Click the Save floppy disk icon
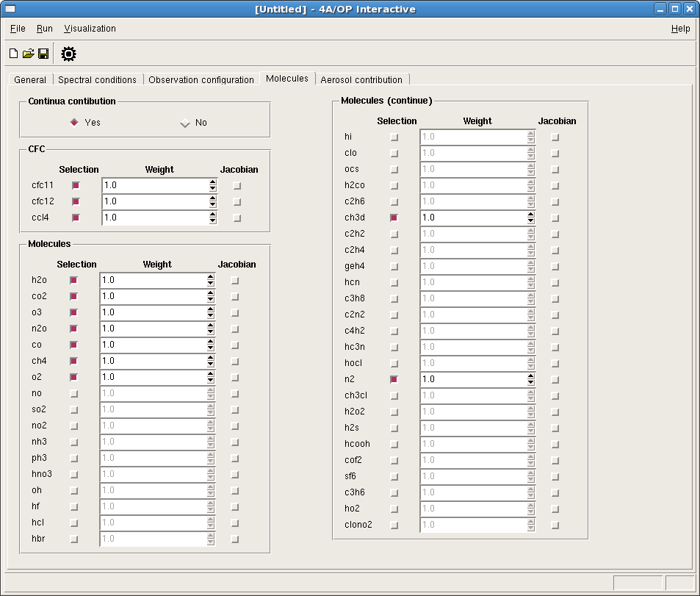 [43, 54]
